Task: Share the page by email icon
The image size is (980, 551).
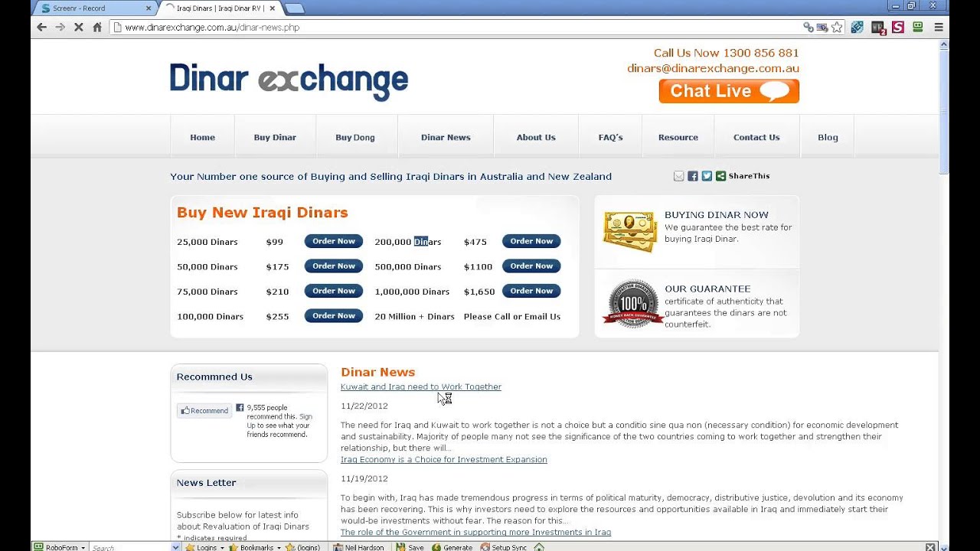Action: coord(678,176)
